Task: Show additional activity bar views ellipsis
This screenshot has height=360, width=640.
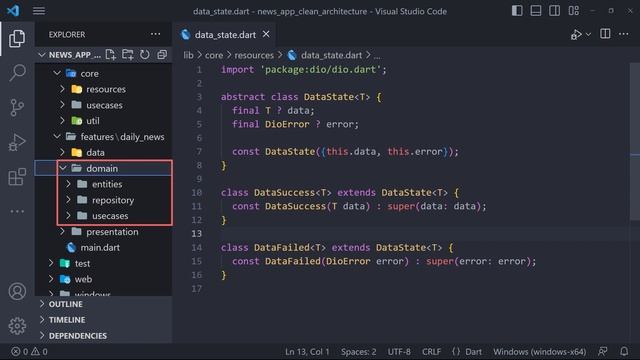Action: [x=17, y=211]
